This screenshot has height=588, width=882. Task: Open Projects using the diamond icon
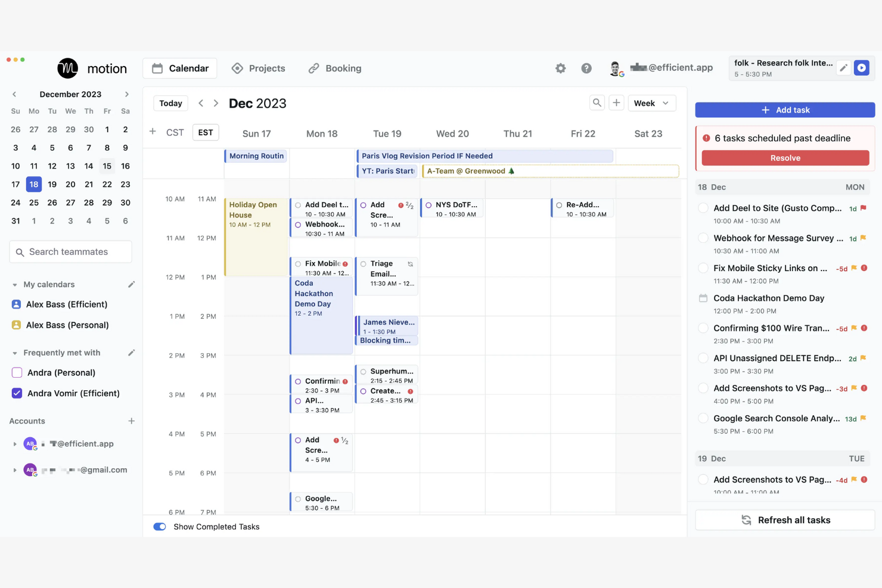238,68
